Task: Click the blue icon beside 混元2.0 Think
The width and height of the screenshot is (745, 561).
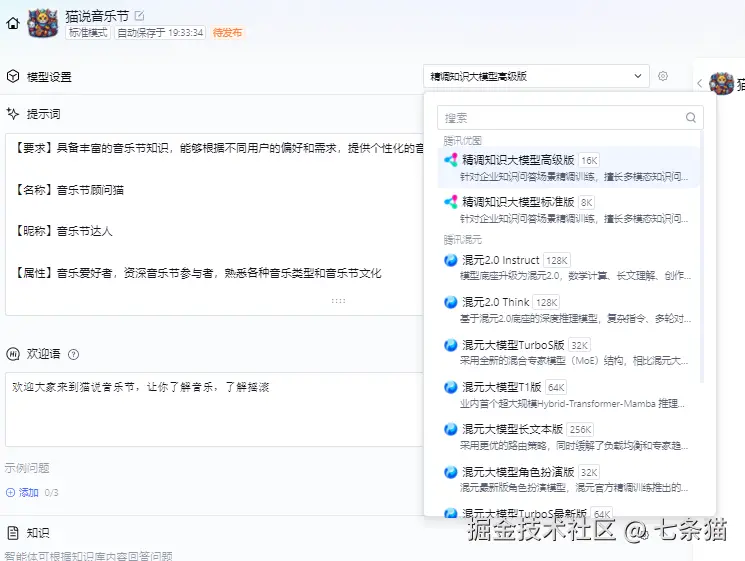Action: 450,303
